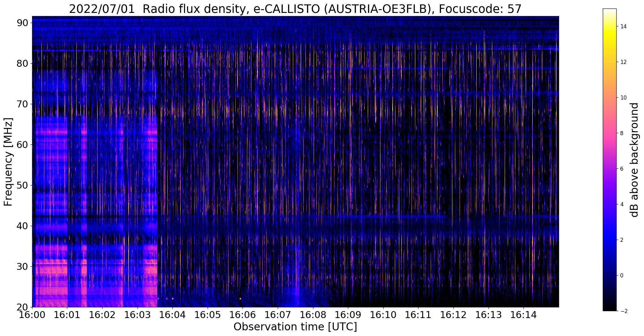Click the 16:11 time tick label
This screenshot has height=336, width=644.
pos(418,315)
